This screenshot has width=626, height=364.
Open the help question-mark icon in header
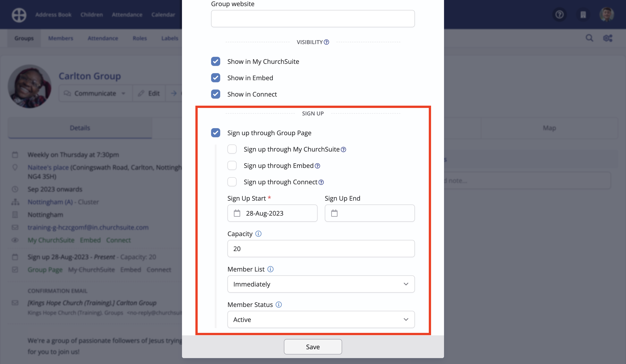click(559, 15)
